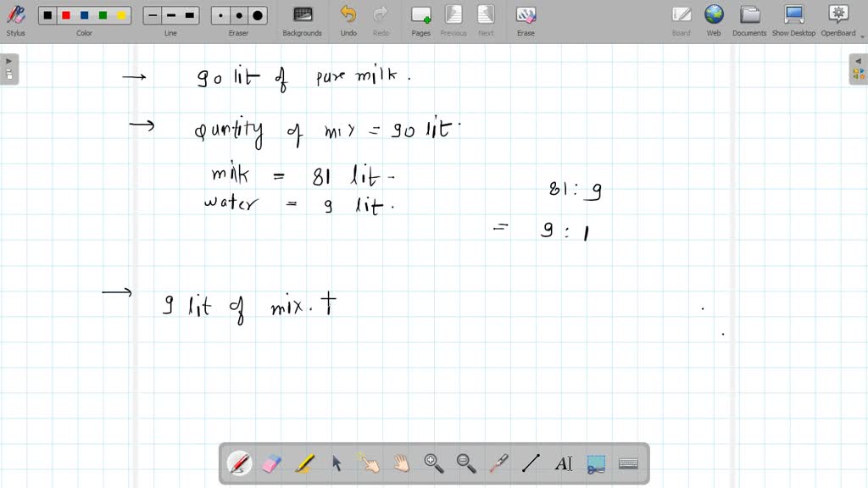The image size is (868, 488).
Task: Expand the left sidebar panel
Action: tap(8, 59)
